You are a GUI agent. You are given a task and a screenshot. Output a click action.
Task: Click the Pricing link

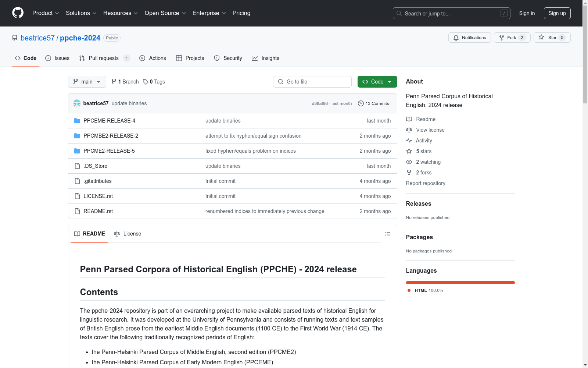(241, 13)
